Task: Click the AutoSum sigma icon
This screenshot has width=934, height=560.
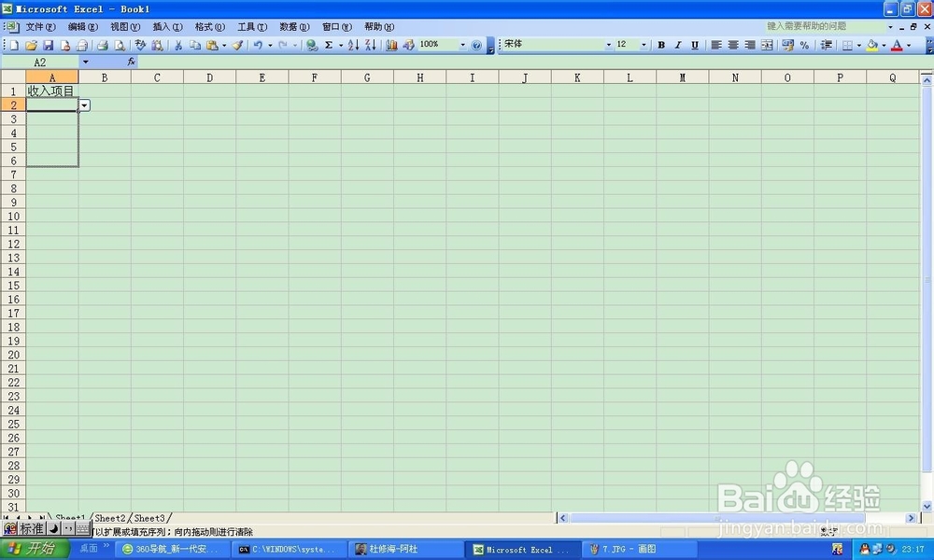Action: click(329, 45)
